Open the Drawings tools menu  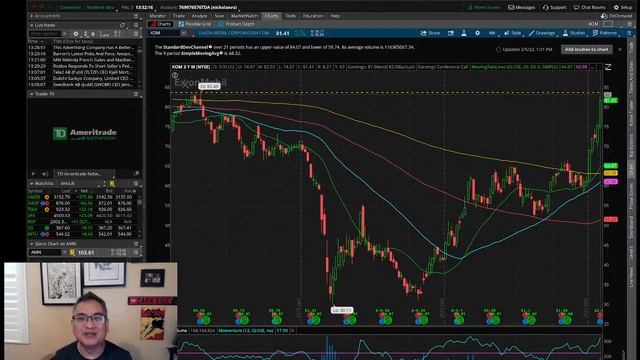point(542,33)
